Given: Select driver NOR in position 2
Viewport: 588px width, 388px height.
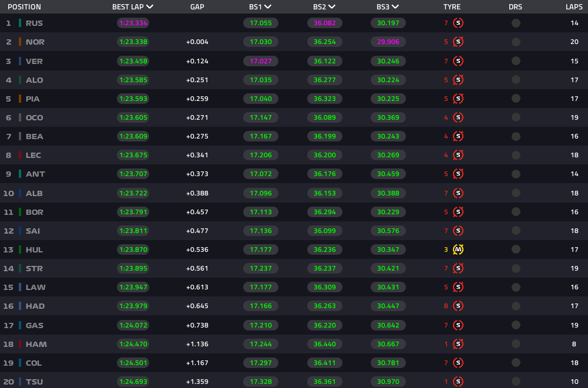Looking at the screenshot, I should click(35, 42).
